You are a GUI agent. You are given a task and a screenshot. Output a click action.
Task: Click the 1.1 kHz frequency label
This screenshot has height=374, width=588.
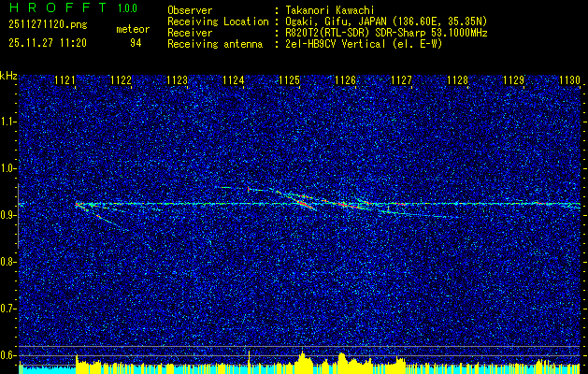(x=7, y=122)
